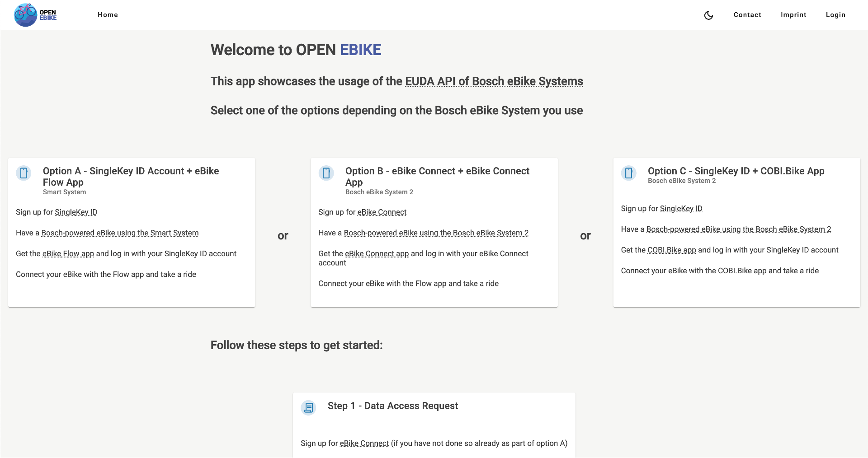Open the SingleKey ID link in Option A
The image size is (868, 458).
click(76, 212)
